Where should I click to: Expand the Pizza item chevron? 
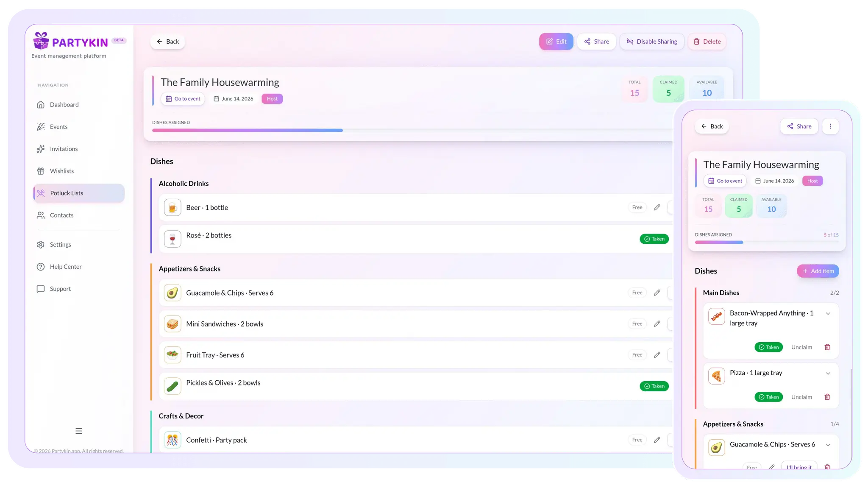(828, 374)
